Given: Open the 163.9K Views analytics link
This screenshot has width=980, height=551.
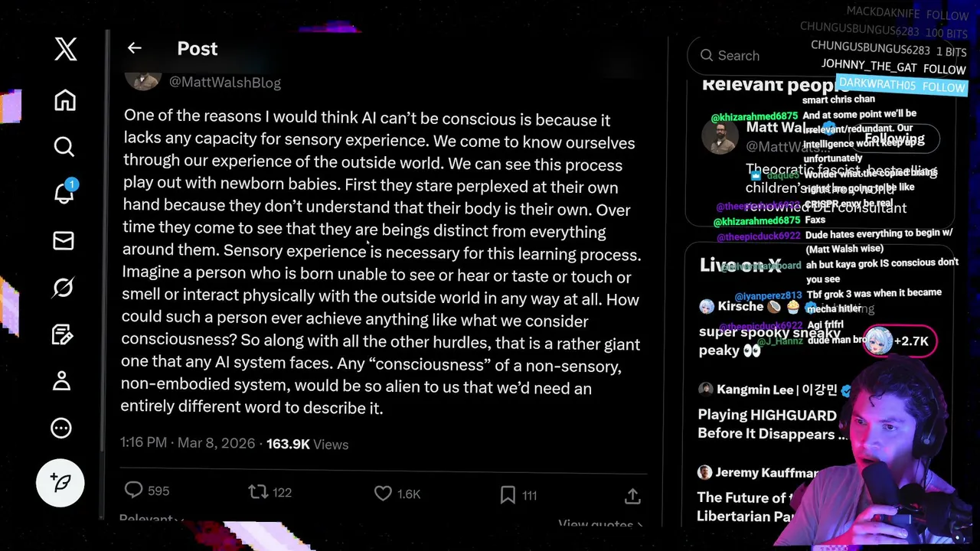Looking at the screenshot, I should click(x=307, y=444).
